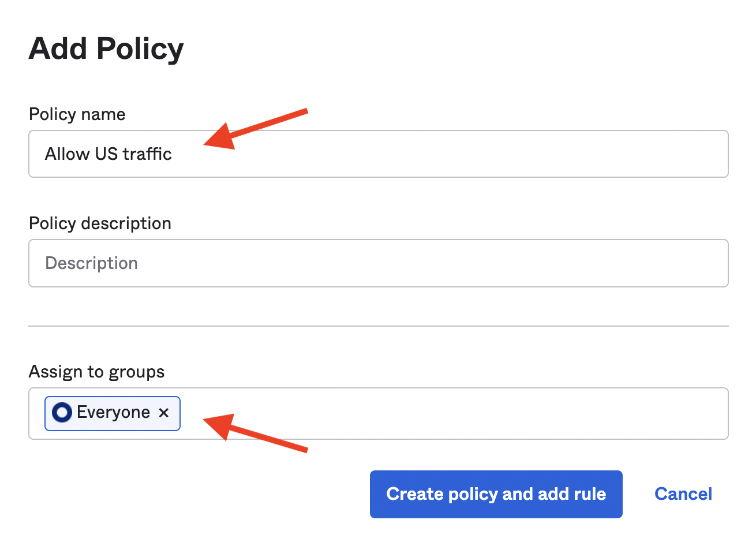Screen dimensions: 756x546
Task: Click the Policy name input field
Action: pos(378,154)
